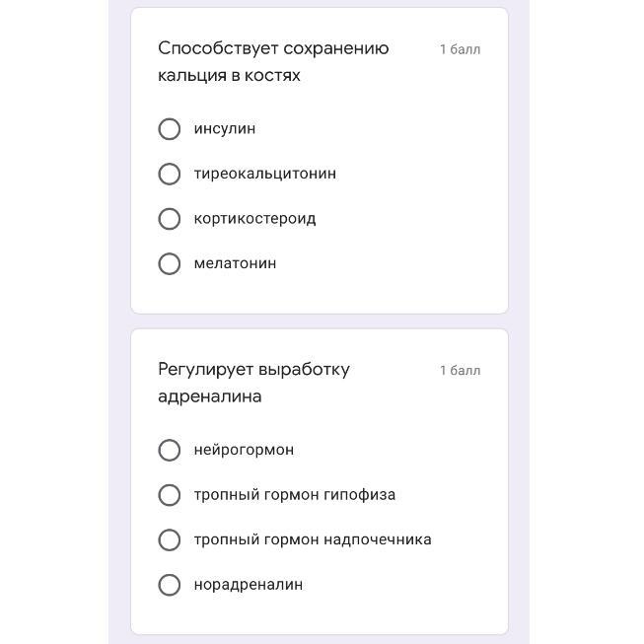
Task: Click the тропный гормон надпочечника label text
Action: point(312,539)
